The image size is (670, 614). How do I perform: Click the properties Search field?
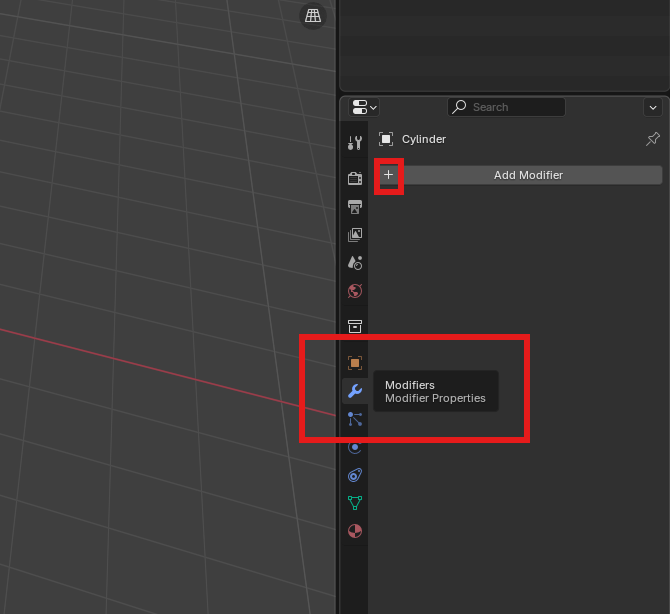[x=507, y=107]
